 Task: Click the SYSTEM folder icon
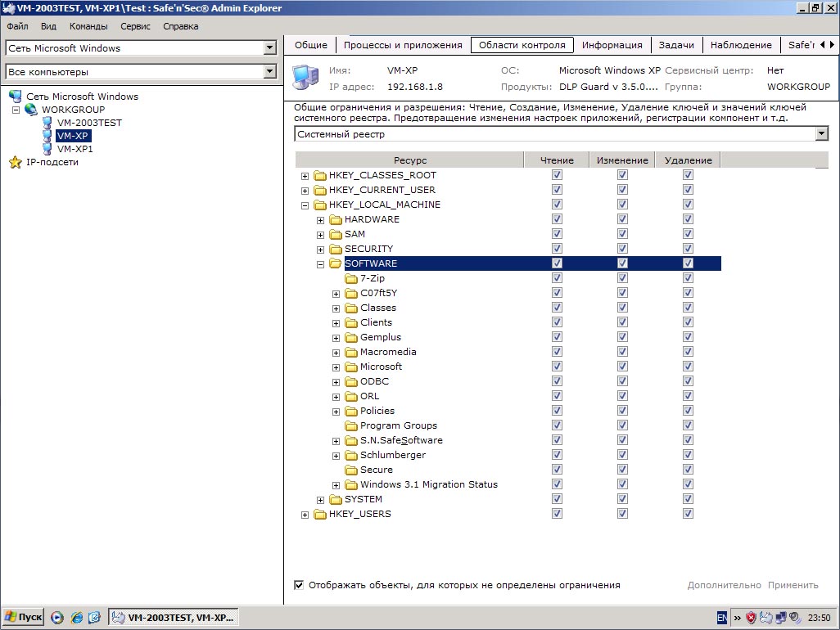[336, 499]
